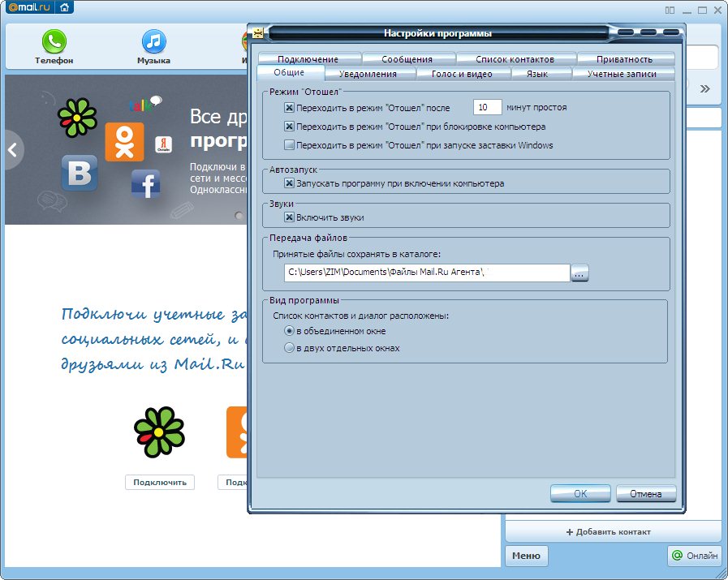Click the Odnoklassniki orange icon in banner
Viewport: 728px width, 580px height.
pos(124,142)
